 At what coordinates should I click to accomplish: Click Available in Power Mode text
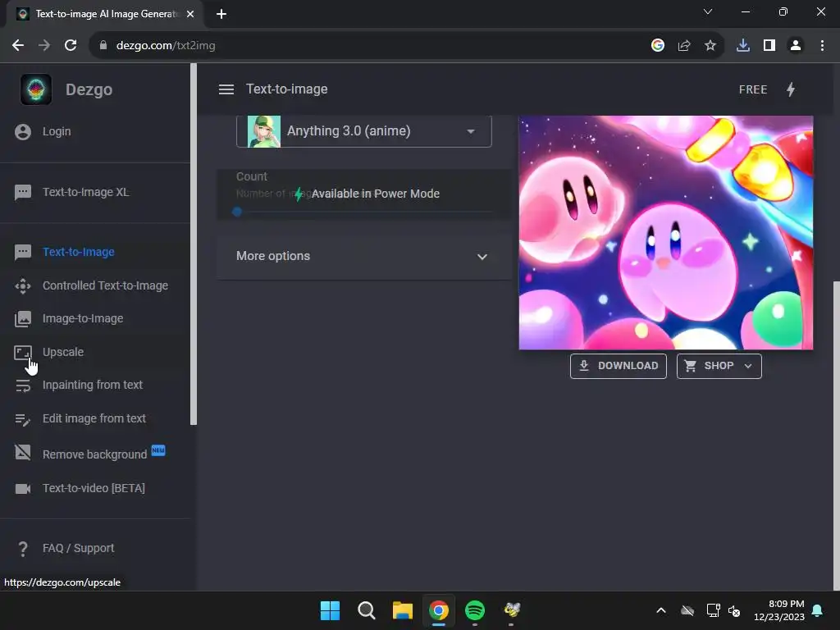click(x=375, y=194)
